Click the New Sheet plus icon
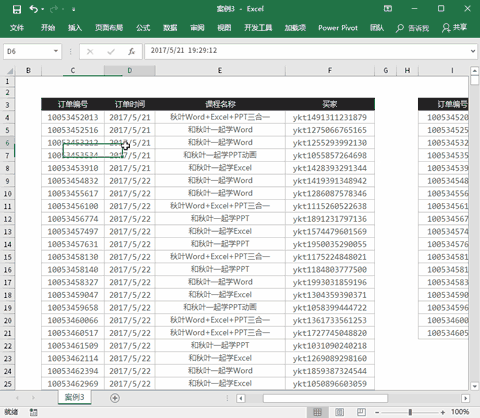This screenshot has height=418, width=480. point(115,398)
